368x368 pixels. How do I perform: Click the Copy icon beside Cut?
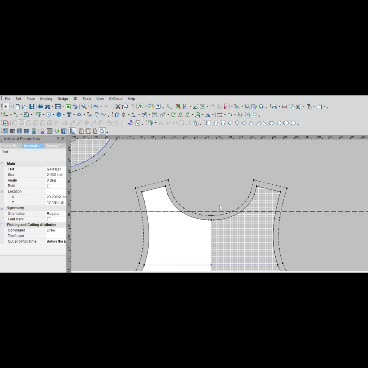tap(125, 107)
